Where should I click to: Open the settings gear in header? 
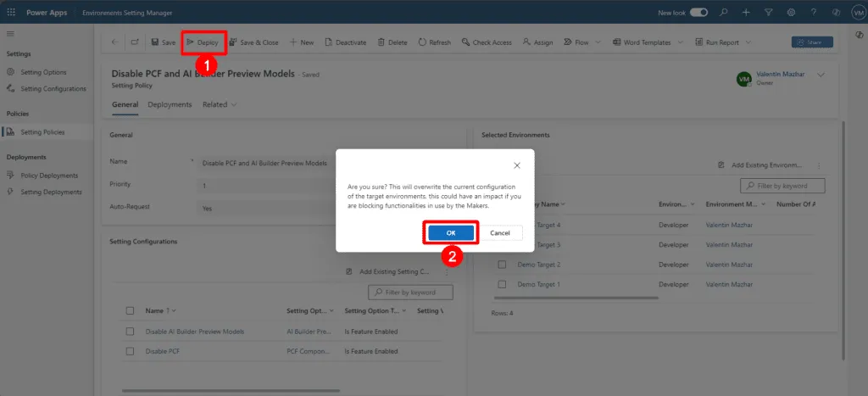pos(791,12)
